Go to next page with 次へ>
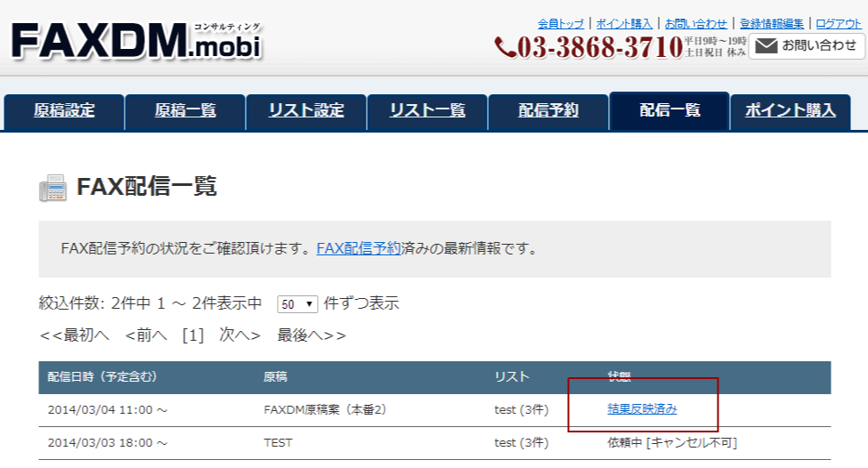This screenshot has height=468, width=868. [239, 335]
